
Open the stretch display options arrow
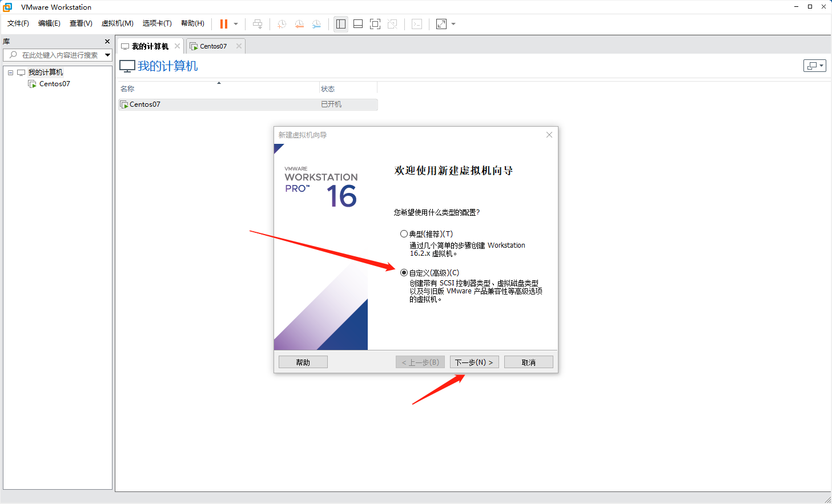pyautogui.click(x=453, y=24)
